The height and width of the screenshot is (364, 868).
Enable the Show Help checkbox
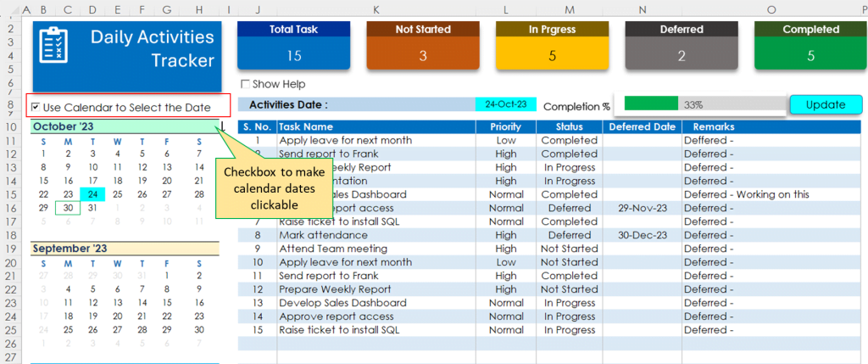click(245, 84)
